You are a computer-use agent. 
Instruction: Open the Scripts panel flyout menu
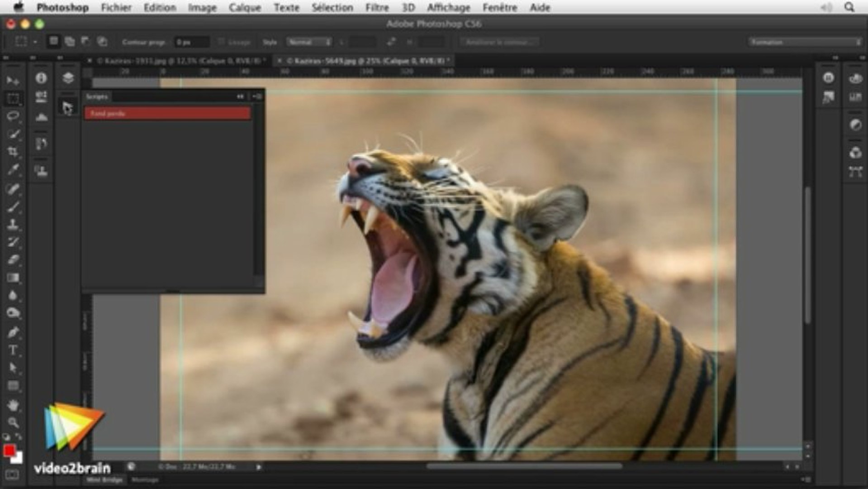click(x=257, y=96)
